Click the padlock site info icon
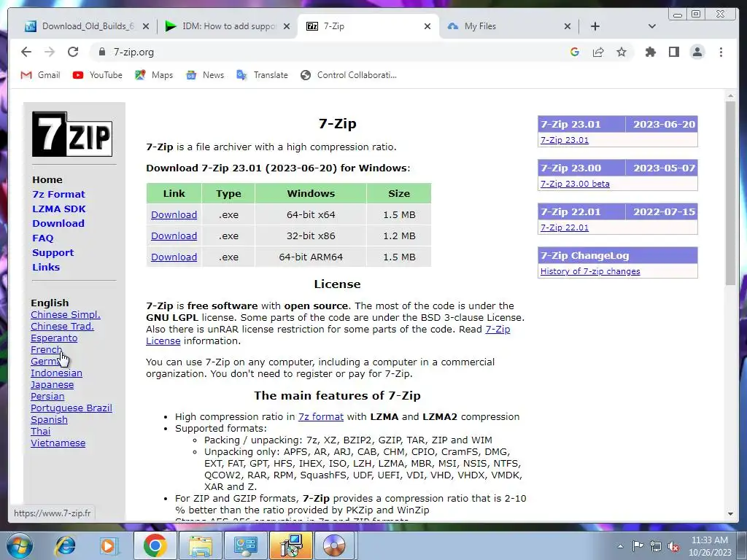 (101, 52)
